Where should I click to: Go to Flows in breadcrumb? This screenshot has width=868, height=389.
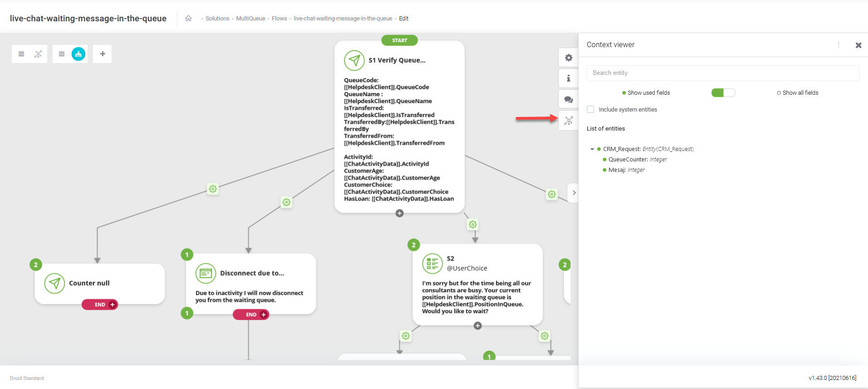click(x=279, y=19)
